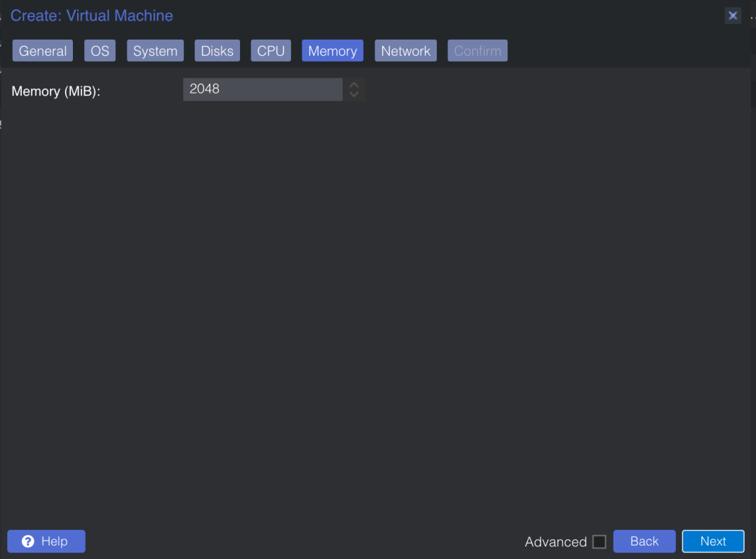Select the Disks tab
The image size is (756, 559).
pyautogui.click(x=217, y=51)
